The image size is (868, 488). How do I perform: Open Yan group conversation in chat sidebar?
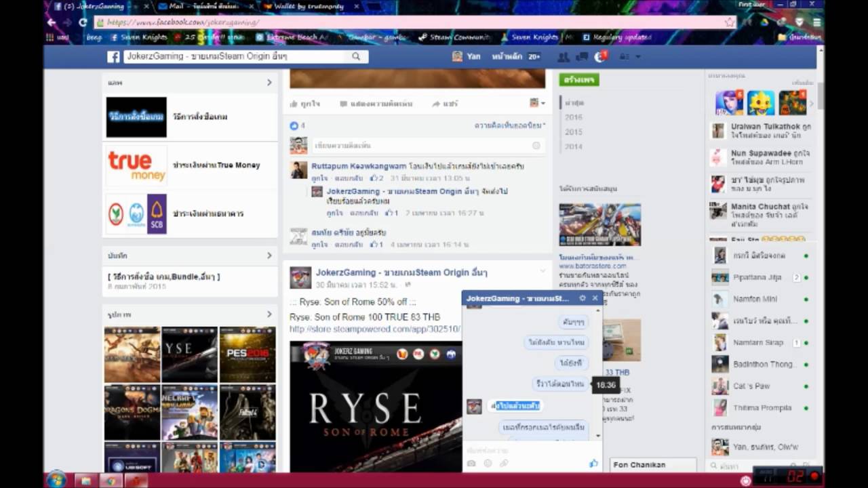tap(759, 447)
